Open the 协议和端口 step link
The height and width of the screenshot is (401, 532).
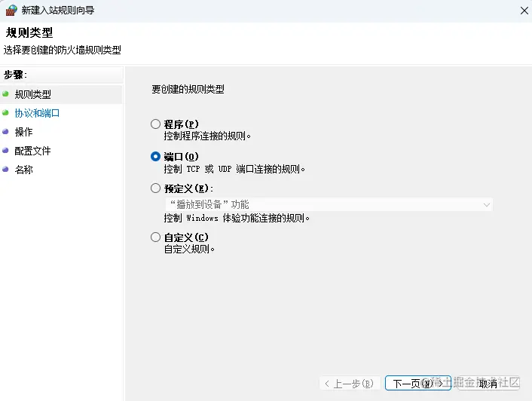pyautogui.click(x=37, y=113)
